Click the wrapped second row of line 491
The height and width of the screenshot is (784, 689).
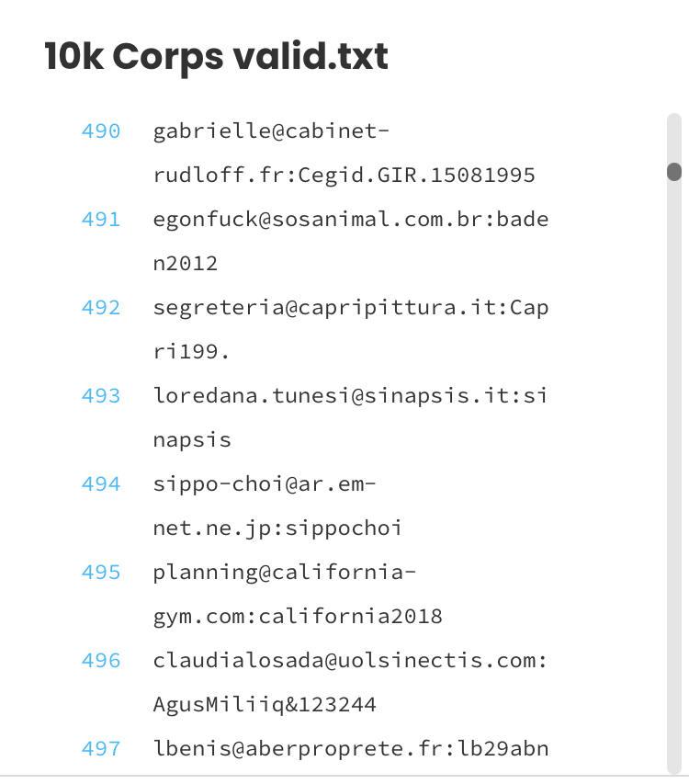186,264
